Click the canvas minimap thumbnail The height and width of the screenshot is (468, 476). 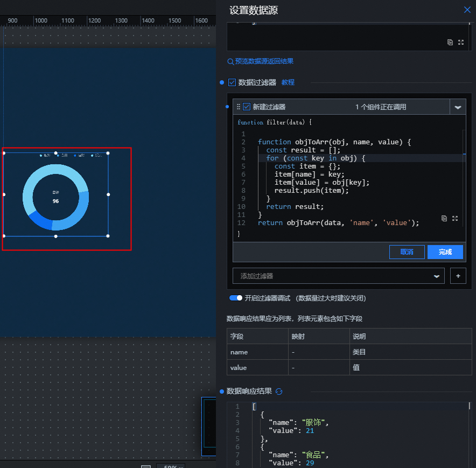pyautogui.click(x=209, y=427)
